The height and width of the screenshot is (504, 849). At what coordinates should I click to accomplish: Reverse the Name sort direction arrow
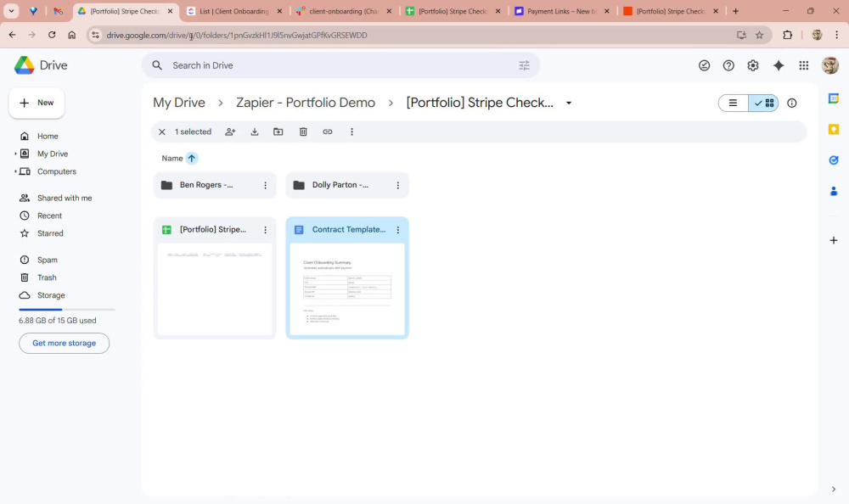(x=192, y=158)
